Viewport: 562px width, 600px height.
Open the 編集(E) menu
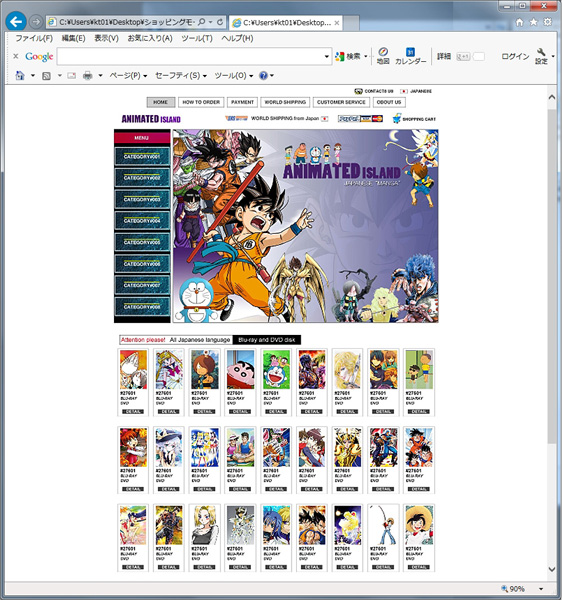coord(73,38)
